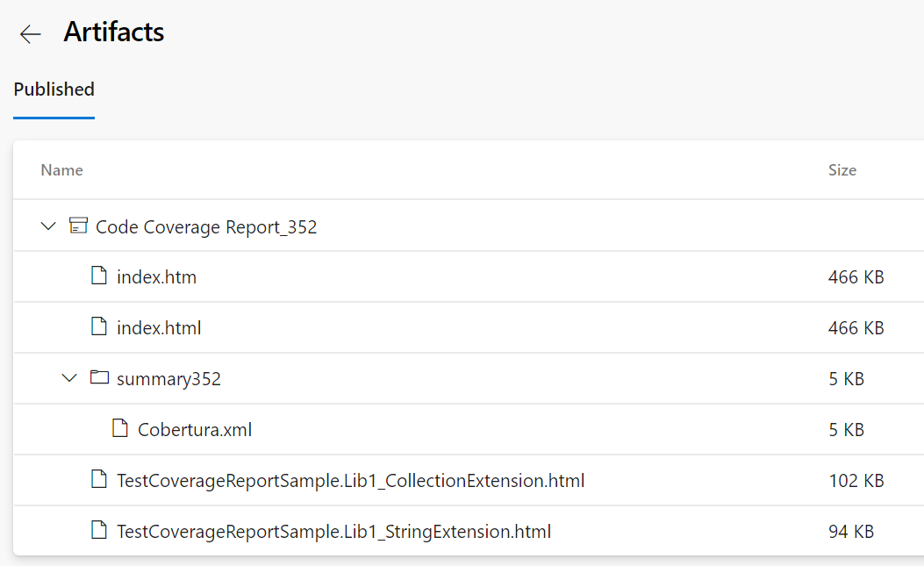Image resolution: width=924 pixels, height=566 pixels.
Task: Click the StringExtension.html file icon
Action: [100, 531]
